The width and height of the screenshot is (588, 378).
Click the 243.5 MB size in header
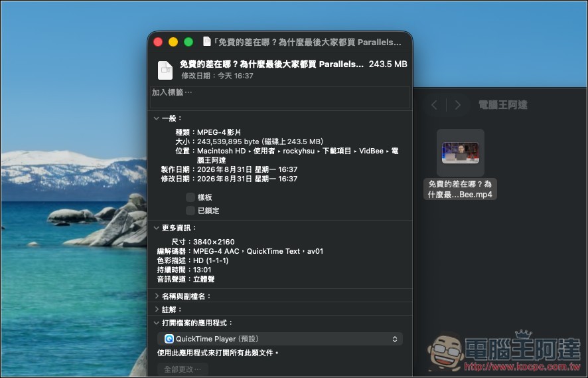point(388,64)
